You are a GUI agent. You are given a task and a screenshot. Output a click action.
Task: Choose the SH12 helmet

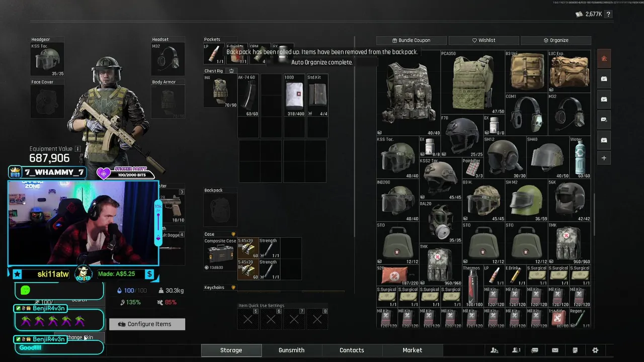(505, 157)
